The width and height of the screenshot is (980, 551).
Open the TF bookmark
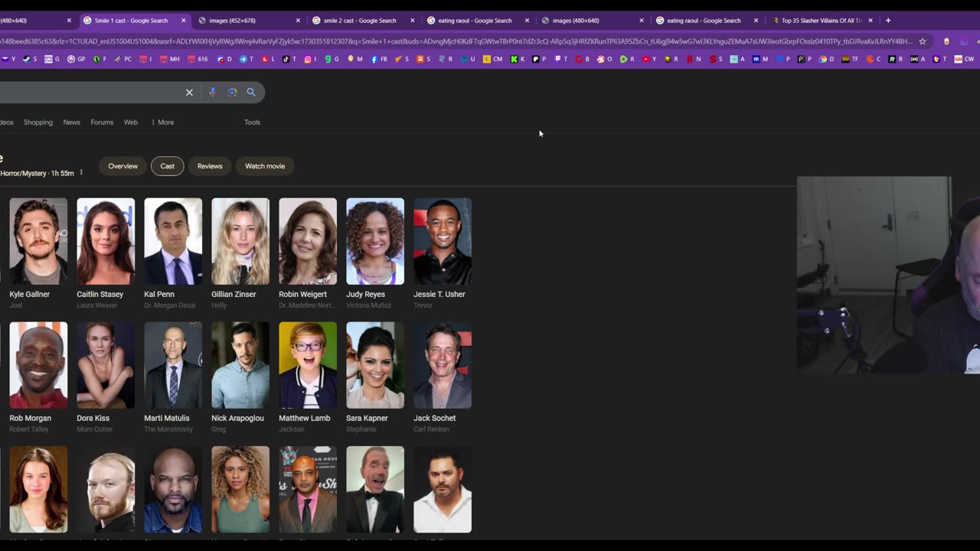[850, 59]
